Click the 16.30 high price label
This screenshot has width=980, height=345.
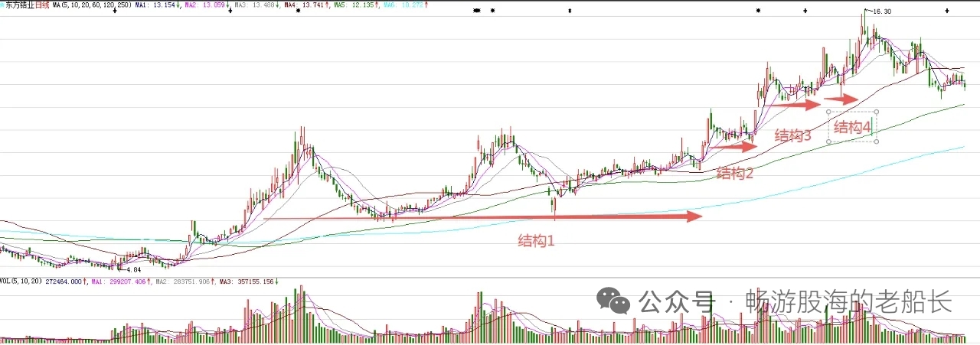(881, 11)
